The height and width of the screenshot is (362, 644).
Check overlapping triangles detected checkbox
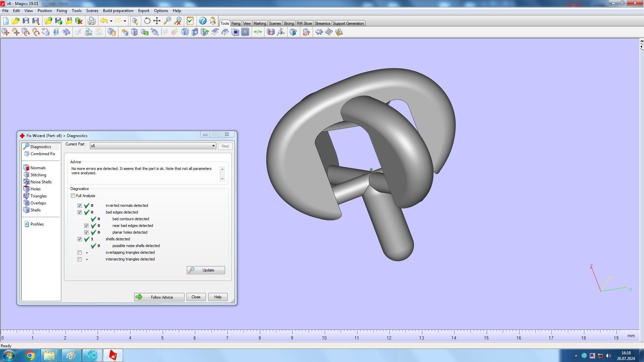79,252
